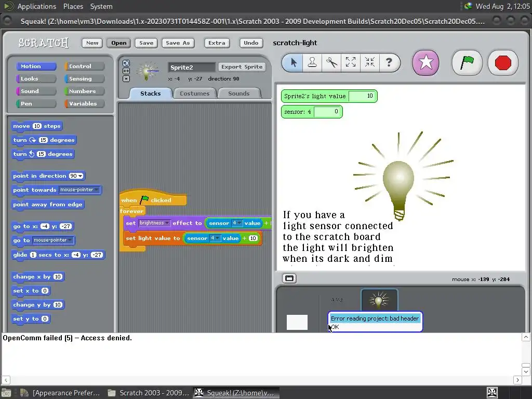Click the turn counterclockwise 15 degrees block

43,154
